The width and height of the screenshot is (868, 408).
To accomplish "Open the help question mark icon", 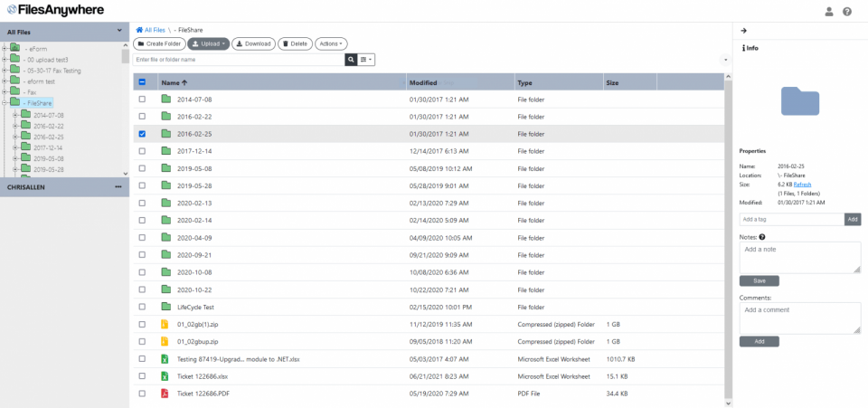I will [847, 12].
